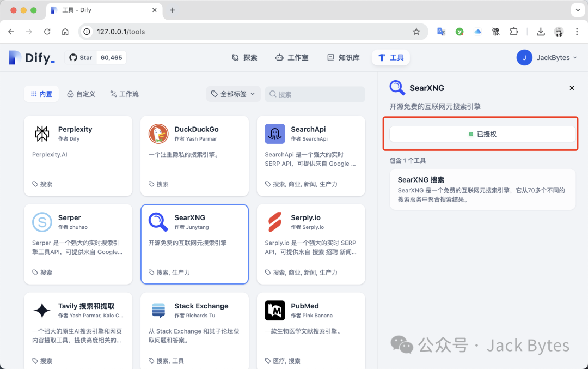Close the SearXNG detail panel

coord(572,88)
